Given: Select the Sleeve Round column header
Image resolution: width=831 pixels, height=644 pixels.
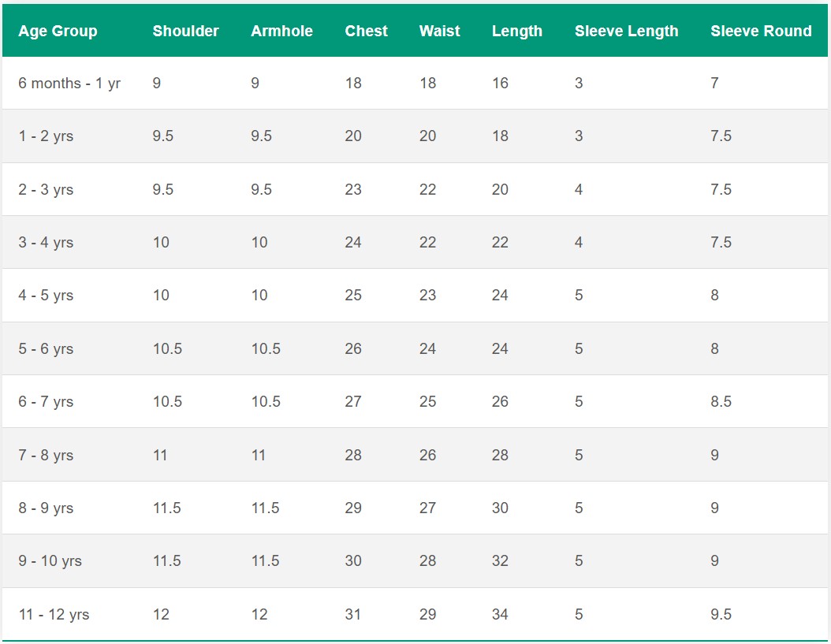Looking at the screenshot, I should pyautogui.click(x=761, y=31).
